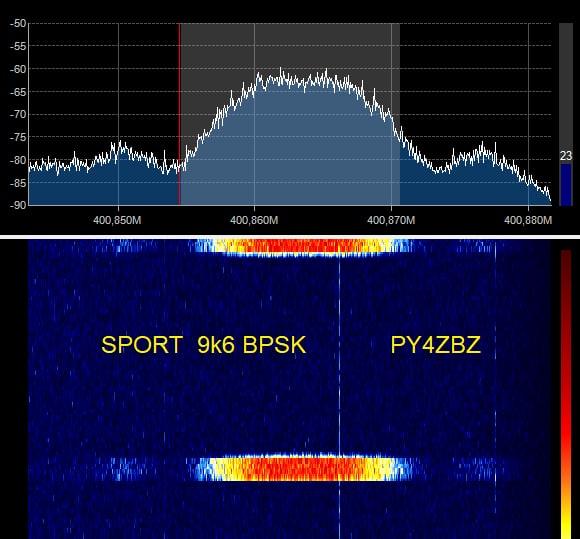Click the -60 dB level scale label
Screen dimensions: 580x539
tap(18, 69)
